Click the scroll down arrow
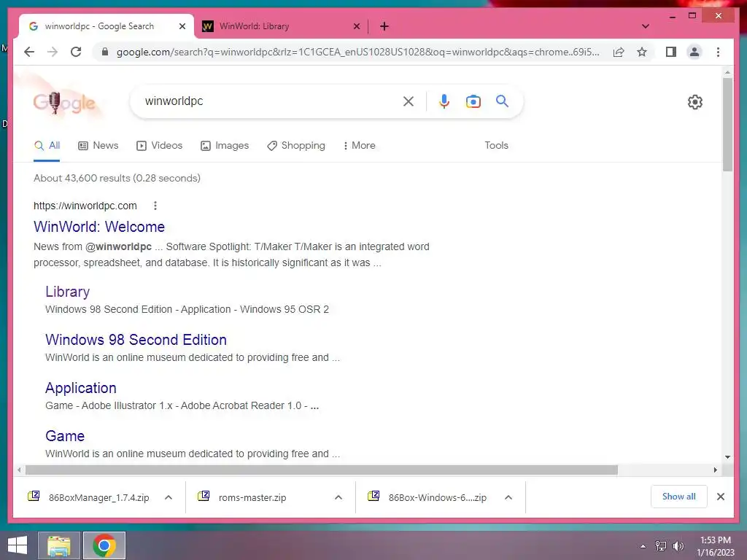This screenshot has height=560, width=747. 727,457
